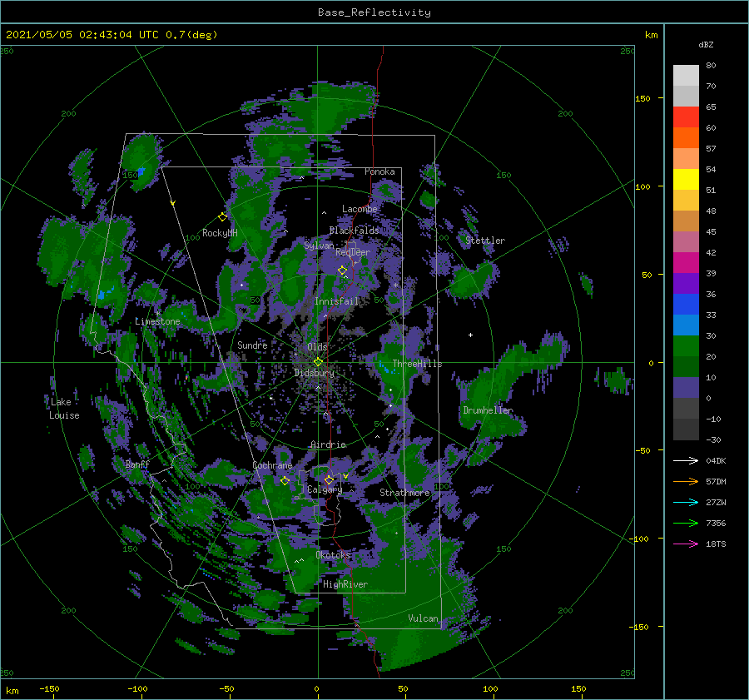Click the dBZ legend heading

click(706, 44)
